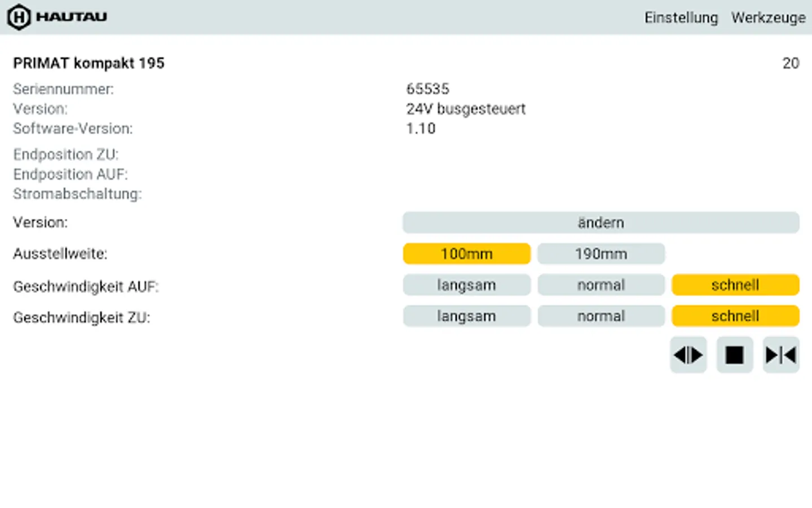Select 190mm Ausstellweite
812x508 pixels.
click(601, 254)
